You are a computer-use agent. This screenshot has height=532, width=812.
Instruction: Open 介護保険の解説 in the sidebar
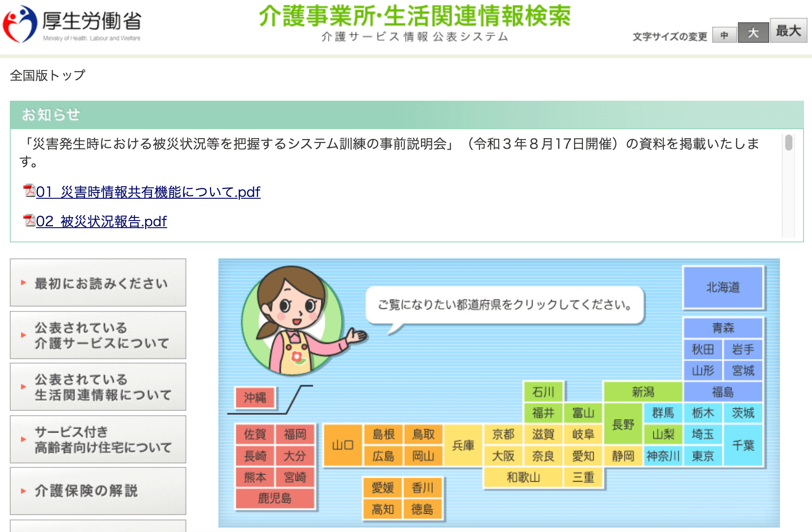(x=86, y=491)
